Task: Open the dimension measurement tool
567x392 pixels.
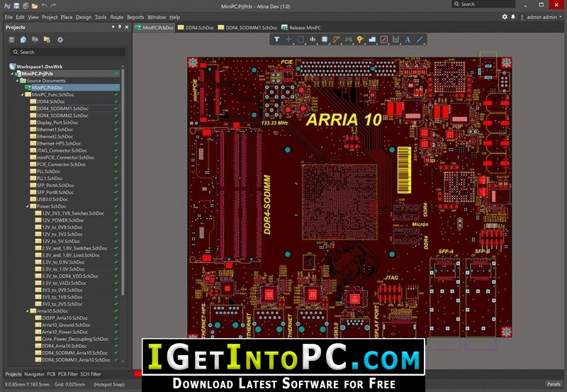Action: (396, 40)
